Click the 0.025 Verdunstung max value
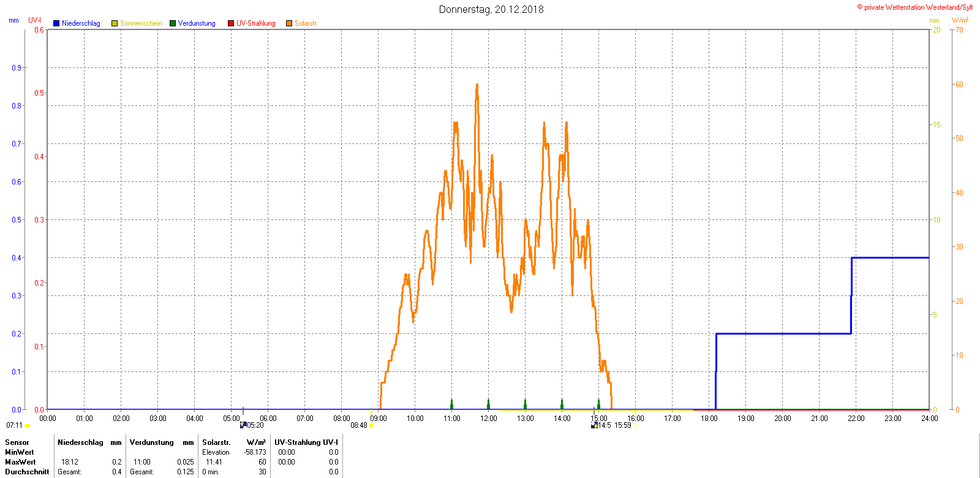The image size is (980, 478). click(x=186, y=462)
